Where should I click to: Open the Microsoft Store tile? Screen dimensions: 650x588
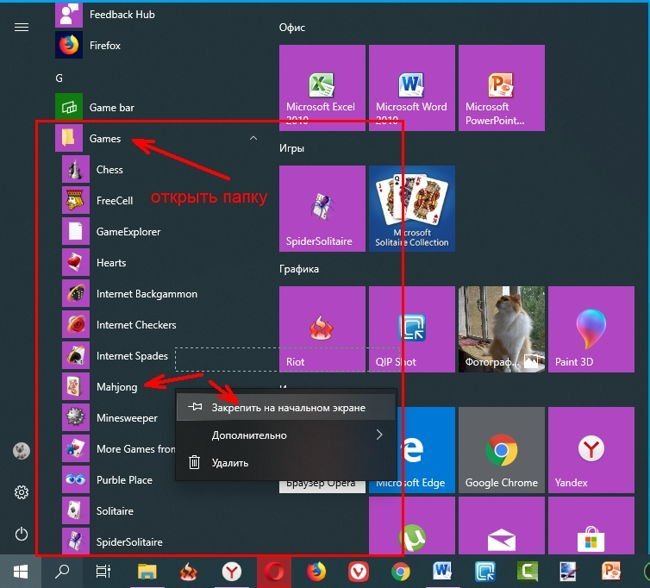591,526
